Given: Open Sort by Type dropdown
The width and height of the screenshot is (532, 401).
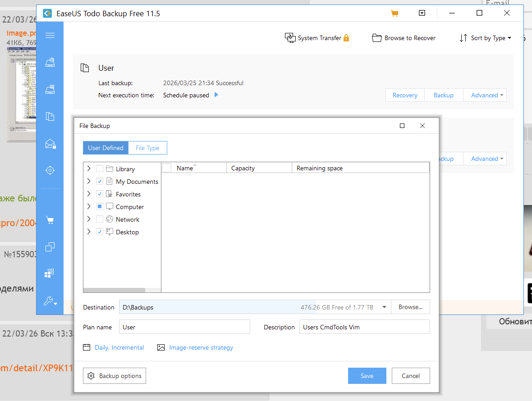Looking at the screenshot, I should click(486, 38).
